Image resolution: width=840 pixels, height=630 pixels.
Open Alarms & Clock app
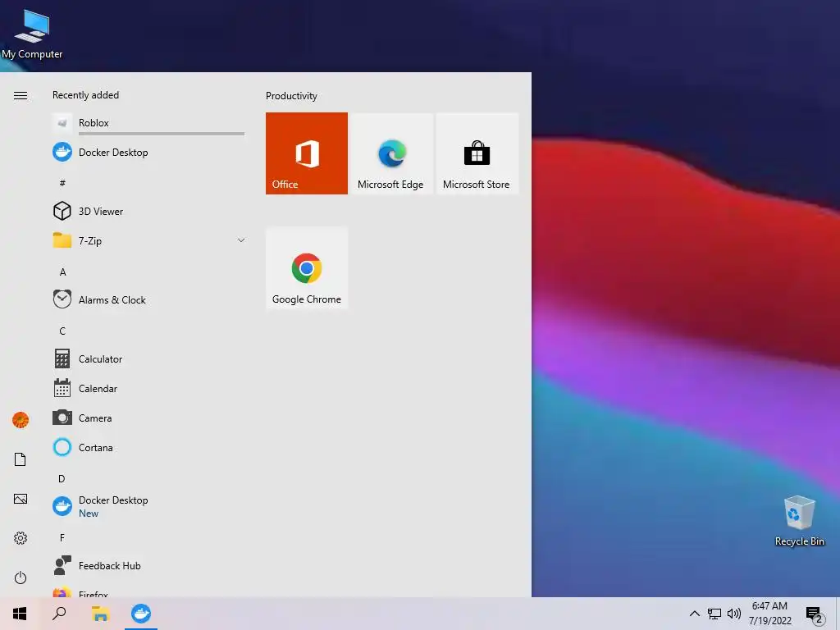[148, 299]
